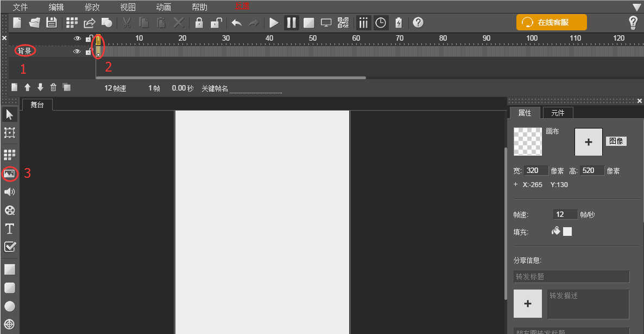Click the 在线客服 button
This screenshot has height=334, width=644.
(552, 23)
